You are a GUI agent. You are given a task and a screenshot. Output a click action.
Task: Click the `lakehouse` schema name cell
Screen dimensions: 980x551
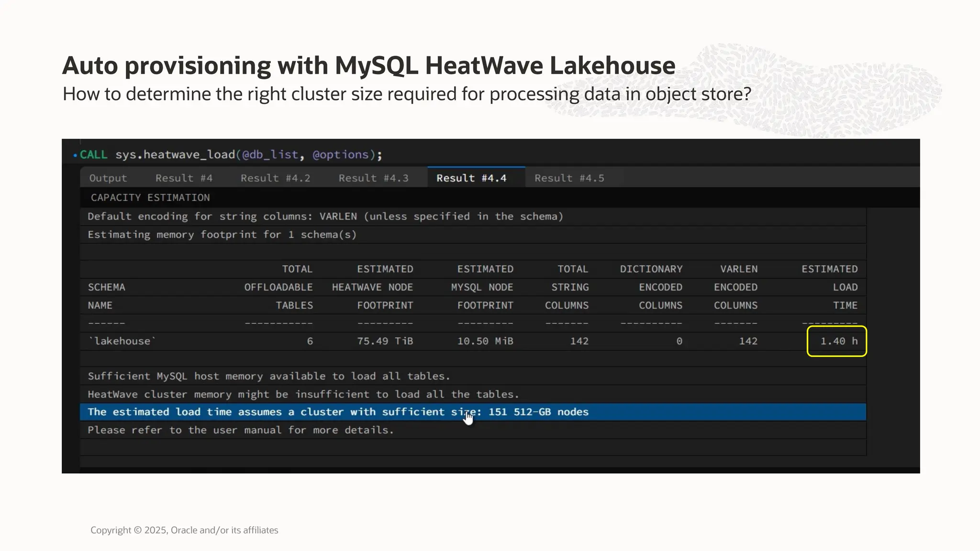[x=122, y=341]
